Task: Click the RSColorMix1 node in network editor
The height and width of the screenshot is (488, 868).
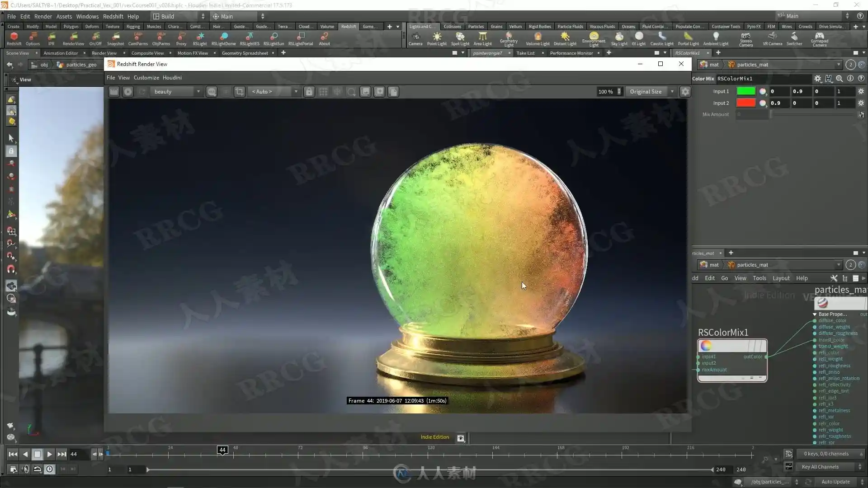Action: 732,360
